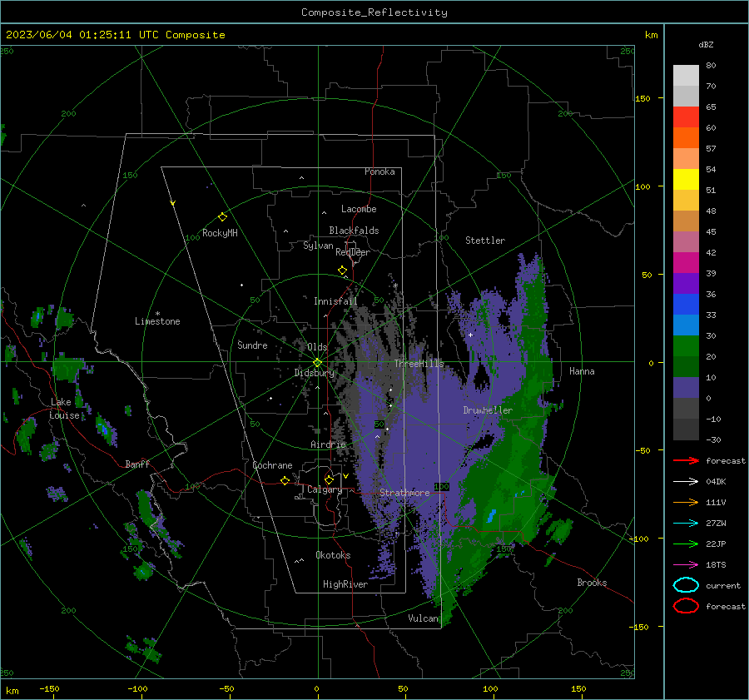The width and height of the screenshot is (749, 700).
Task: Click the Brooks city label
Action: click(592, 583)
